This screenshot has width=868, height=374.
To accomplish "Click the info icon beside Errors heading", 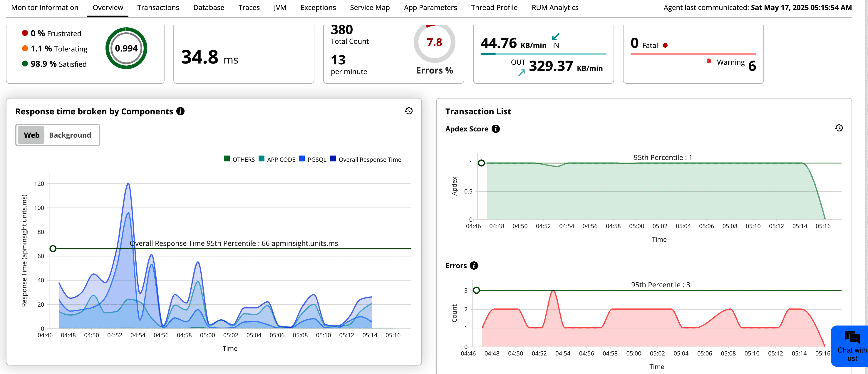I will click(x=474, y=266).
